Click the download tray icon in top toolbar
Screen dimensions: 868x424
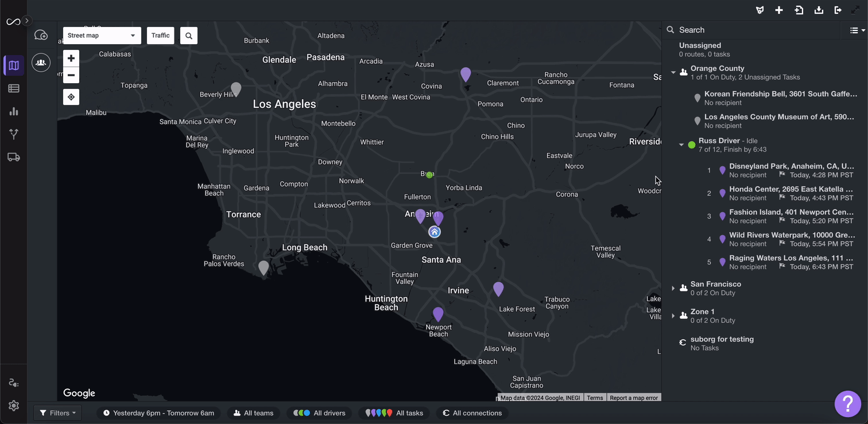point(819,10)
